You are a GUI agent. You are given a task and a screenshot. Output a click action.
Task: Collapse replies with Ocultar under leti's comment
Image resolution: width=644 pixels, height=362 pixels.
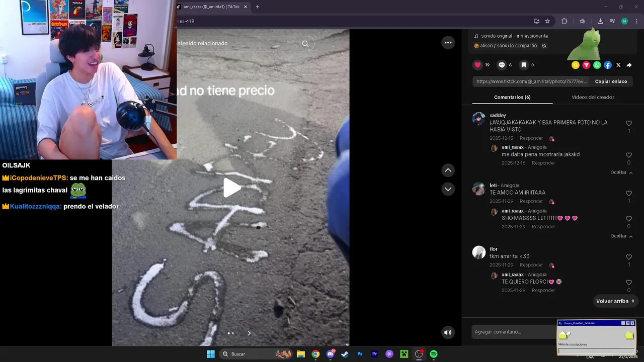(x=621, y=236)
